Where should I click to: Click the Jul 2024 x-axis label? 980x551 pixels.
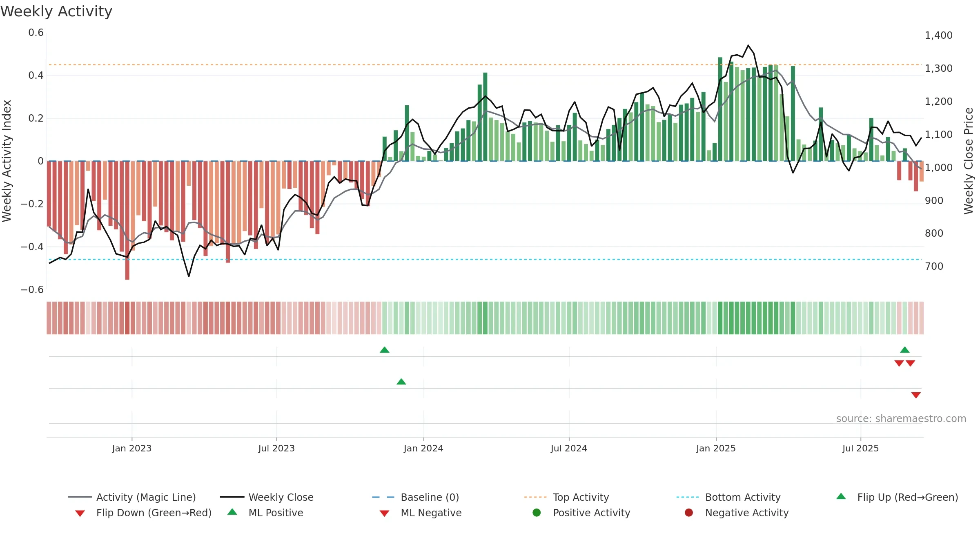click(x=569, y=448)
